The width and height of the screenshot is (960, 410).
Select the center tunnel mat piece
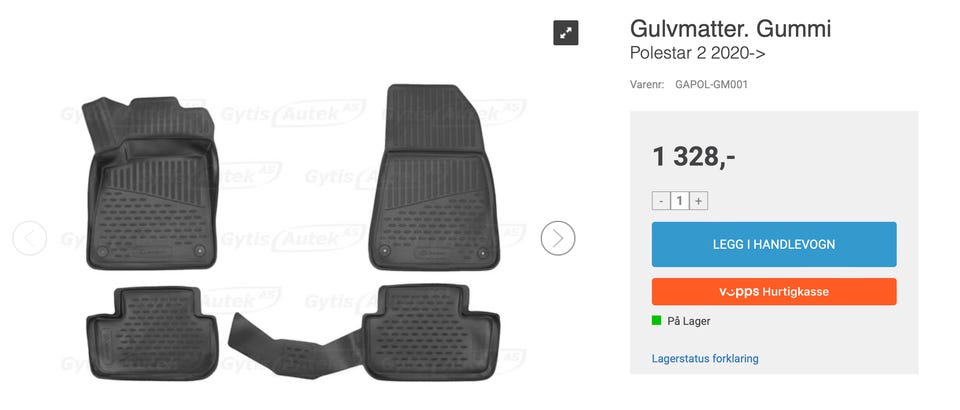pos(294,345)
